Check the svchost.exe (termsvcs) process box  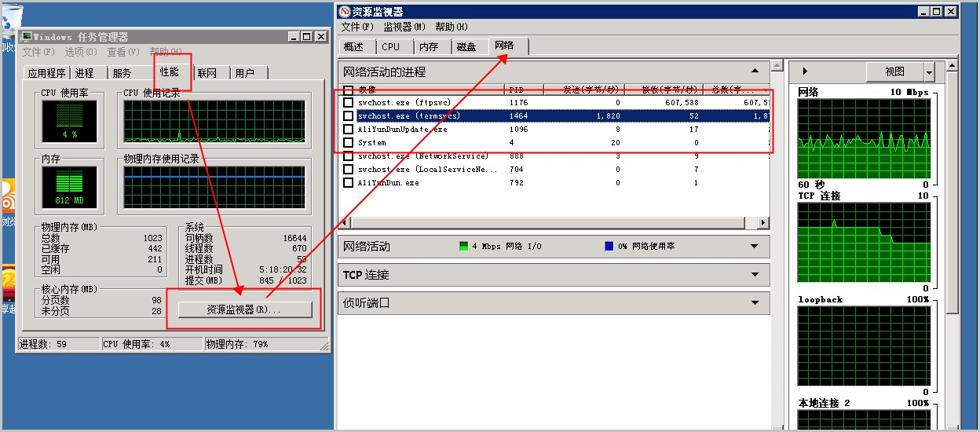point(349,116)
